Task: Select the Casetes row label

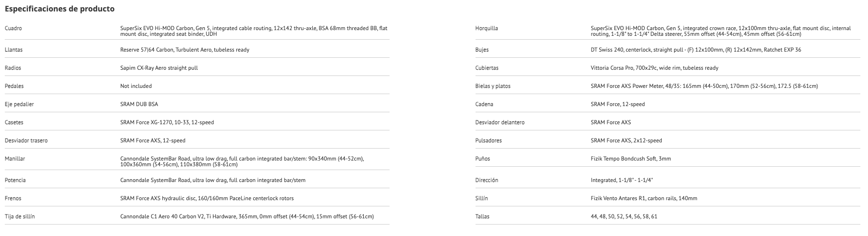Action: click(x=14, y=122)
